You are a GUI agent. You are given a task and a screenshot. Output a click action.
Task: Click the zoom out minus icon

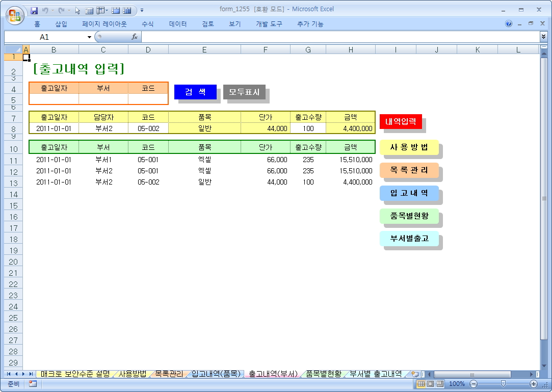[474, 383]
